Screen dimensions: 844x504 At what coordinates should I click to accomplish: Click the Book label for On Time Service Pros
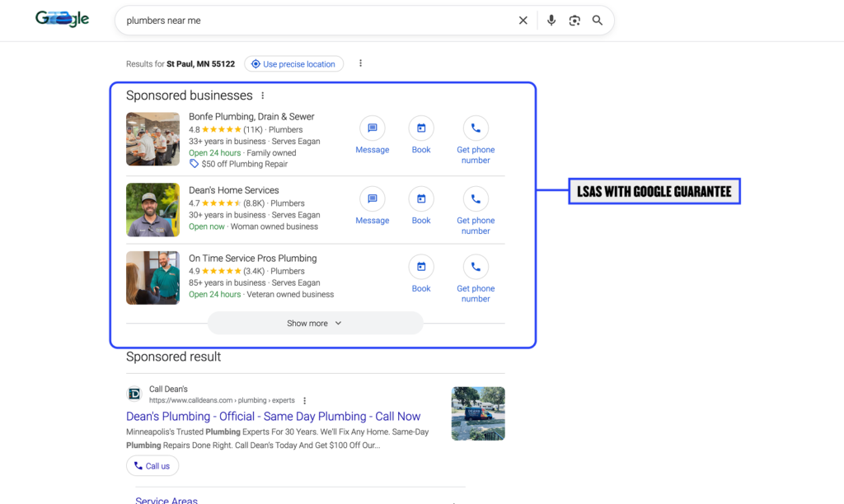coord(421,288)
